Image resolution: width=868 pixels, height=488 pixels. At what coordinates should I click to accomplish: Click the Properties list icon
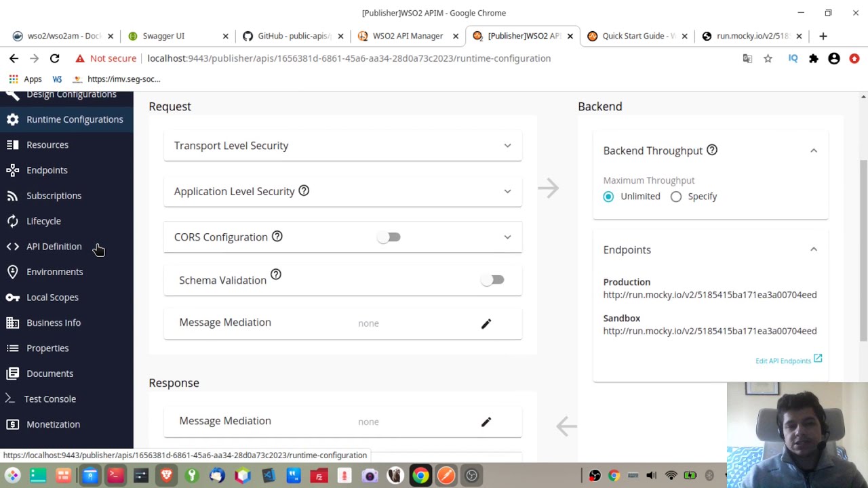pos(12,348)
